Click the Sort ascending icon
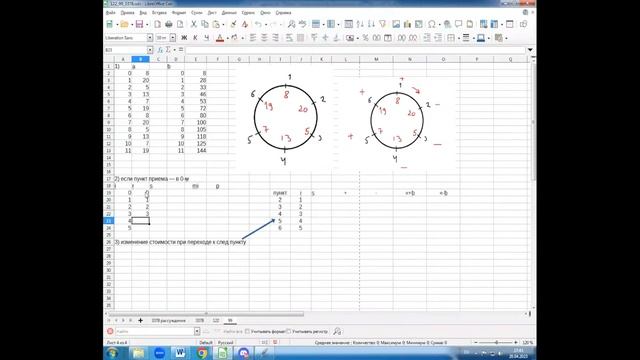 click(x=360, y=24)
